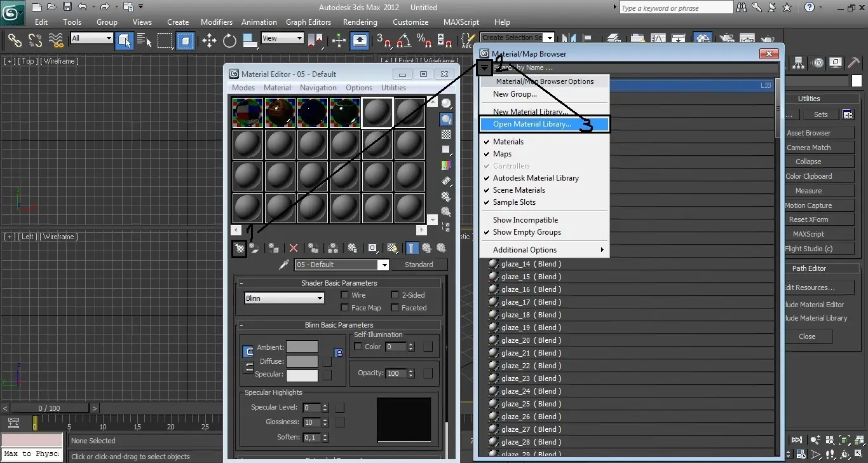
Task: Collapse the Blinn Basic Parameters rollout
Action: pyautogui.click(x=338, y=325)
